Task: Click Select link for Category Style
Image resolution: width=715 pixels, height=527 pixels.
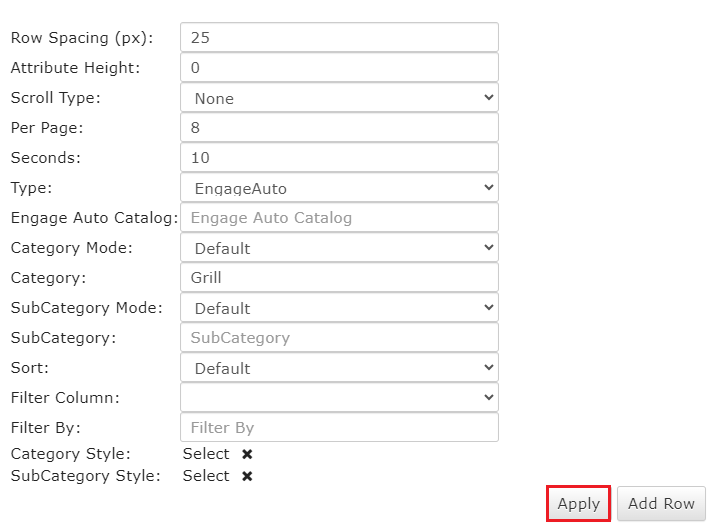Action: tap(206, 454)
